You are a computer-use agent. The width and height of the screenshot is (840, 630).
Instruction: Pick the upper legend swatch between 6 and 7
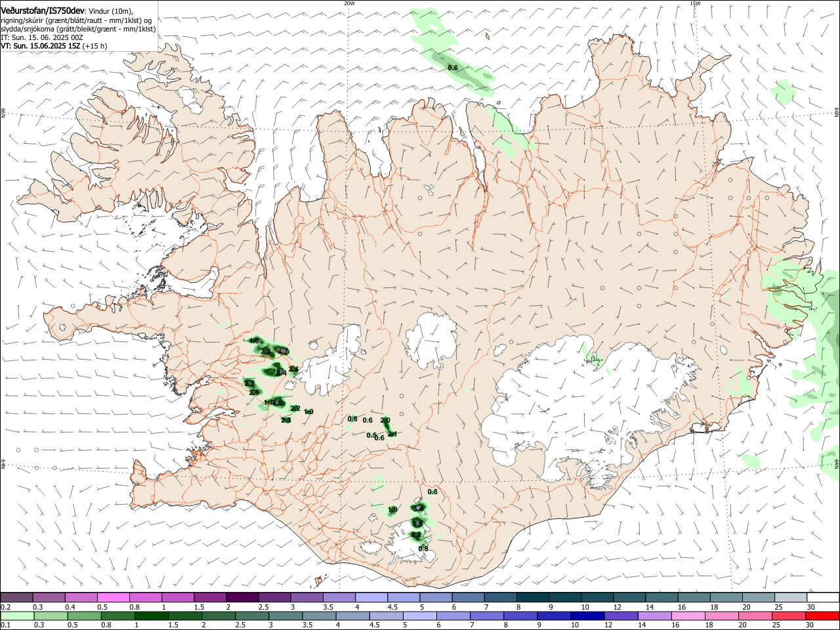467,597
